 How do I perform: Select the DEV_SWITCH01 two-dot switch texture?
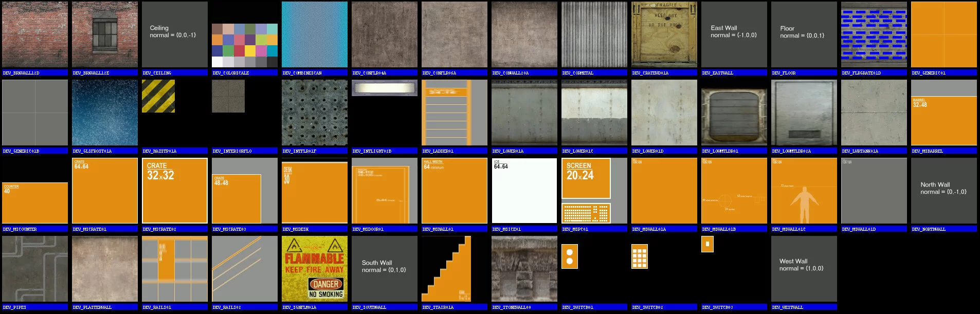click(x=570, y=256)
